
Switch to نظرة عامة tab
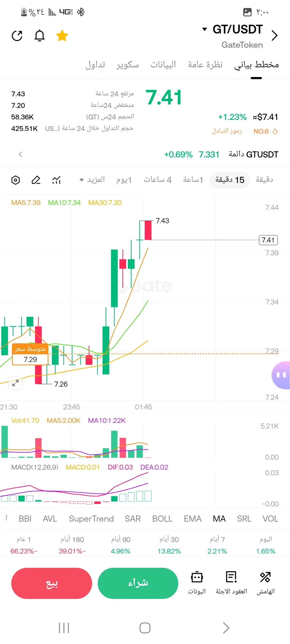(205, 65)
